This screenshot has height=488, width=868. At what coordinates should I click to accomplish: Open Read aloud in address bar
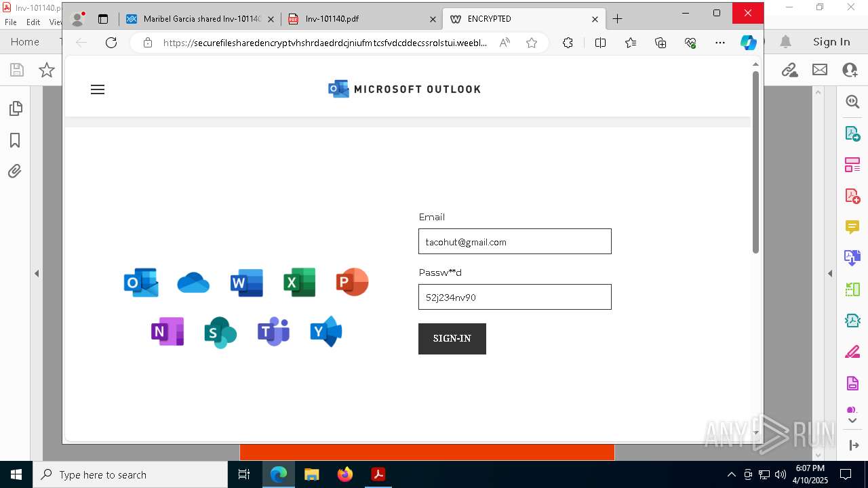[x=505, y=43]
